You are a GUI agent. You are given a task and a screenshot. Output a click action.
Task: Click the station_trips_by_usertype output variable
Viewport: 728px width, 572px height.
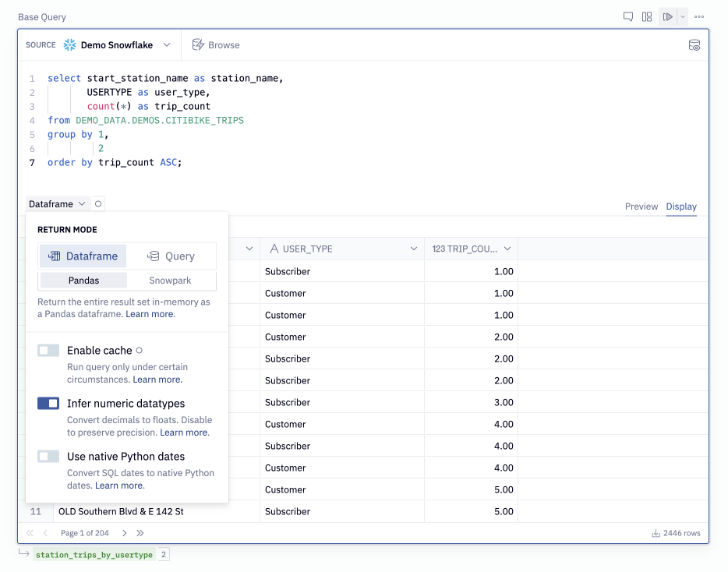[94, 555]
